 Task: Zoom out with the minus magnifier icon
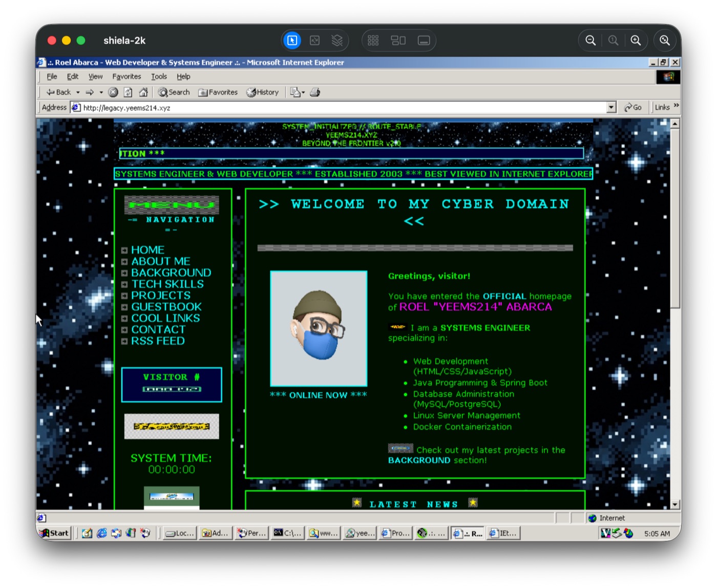pyautogui.click(x=591, y=40)
